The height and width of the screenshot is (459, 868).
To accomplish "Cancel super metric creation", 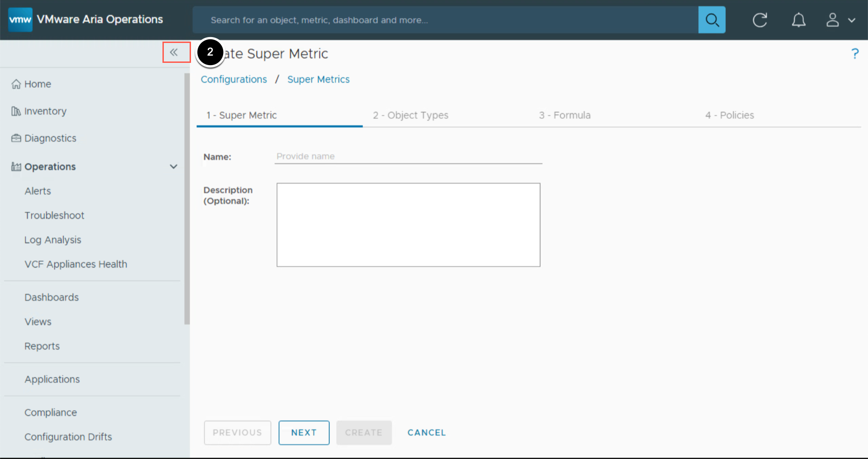I will (426, 433).
